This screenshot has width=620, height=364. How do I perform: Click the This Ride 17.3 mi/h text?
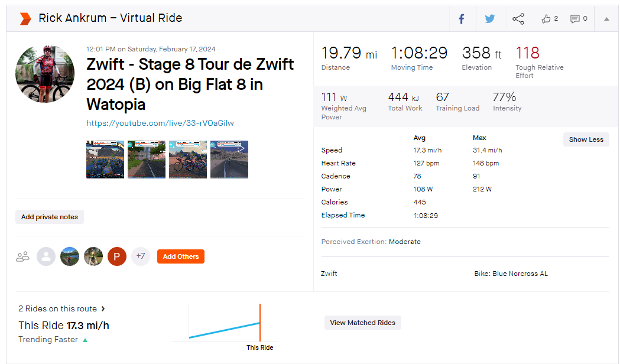point(64,325)
